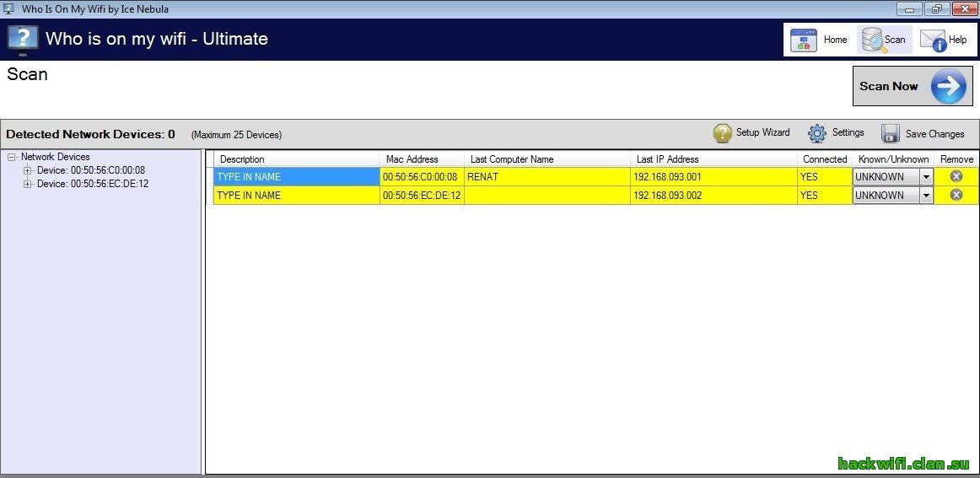
Task: Click the Help envelope icon
Action: click(x=933, y=40)
